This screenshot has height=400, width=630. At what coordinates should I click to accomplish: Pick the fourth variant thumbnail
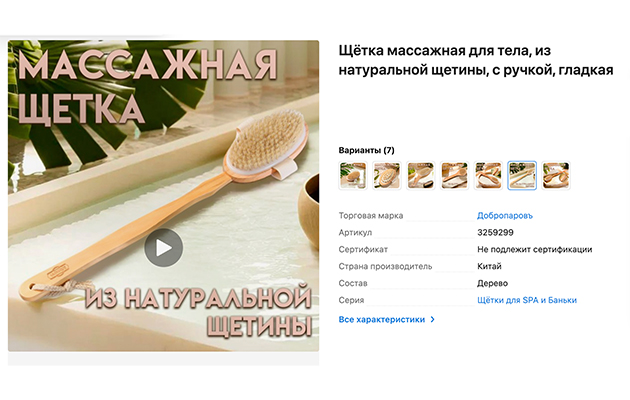click(454, 175)
